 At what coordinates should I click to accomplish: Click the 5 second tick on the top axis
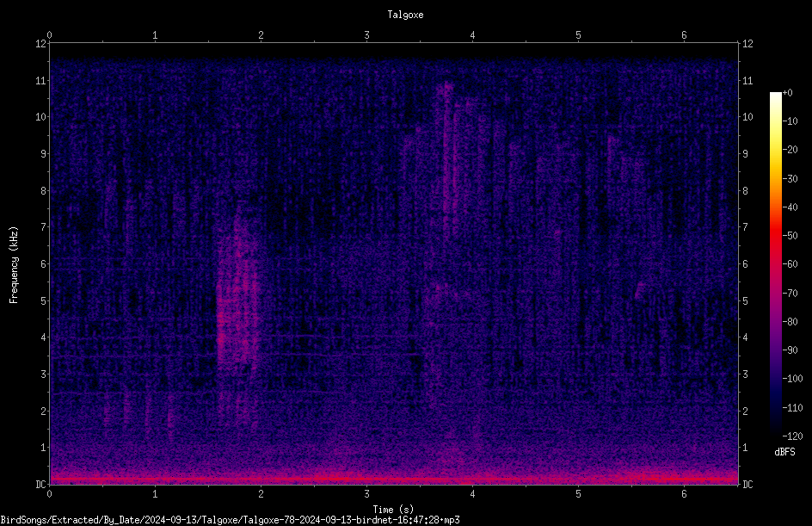tap(578, 35)
